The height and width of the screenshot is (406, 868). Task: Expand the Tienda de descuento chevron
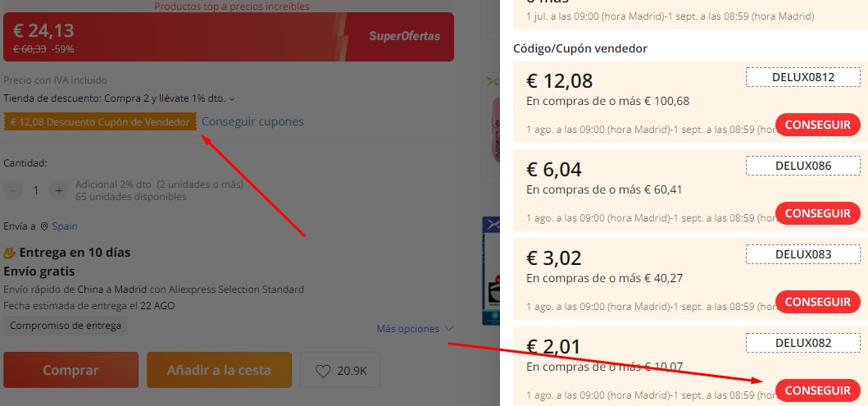coord(232,99)
